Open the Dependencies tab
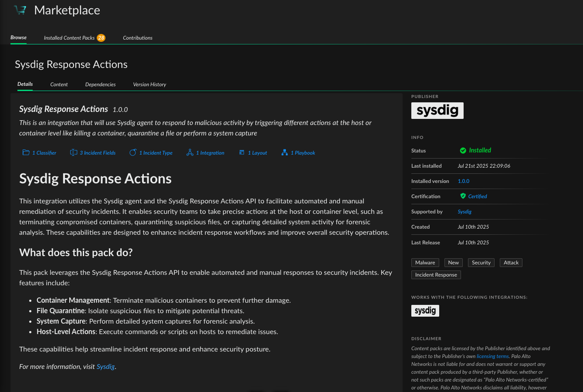 101,84
